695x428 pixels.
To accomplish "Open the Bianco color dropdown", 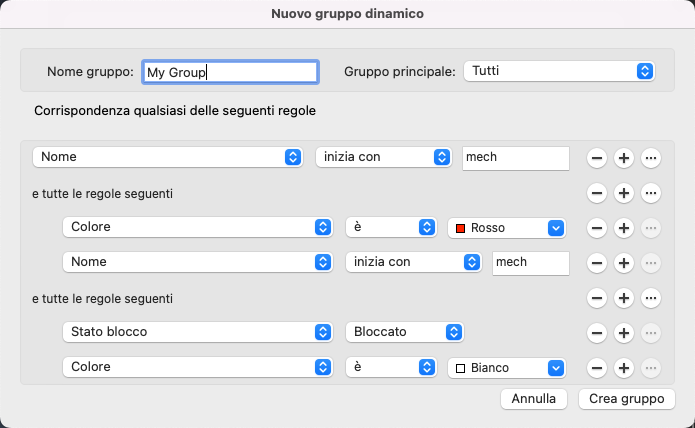I will [x=507, y=368].
